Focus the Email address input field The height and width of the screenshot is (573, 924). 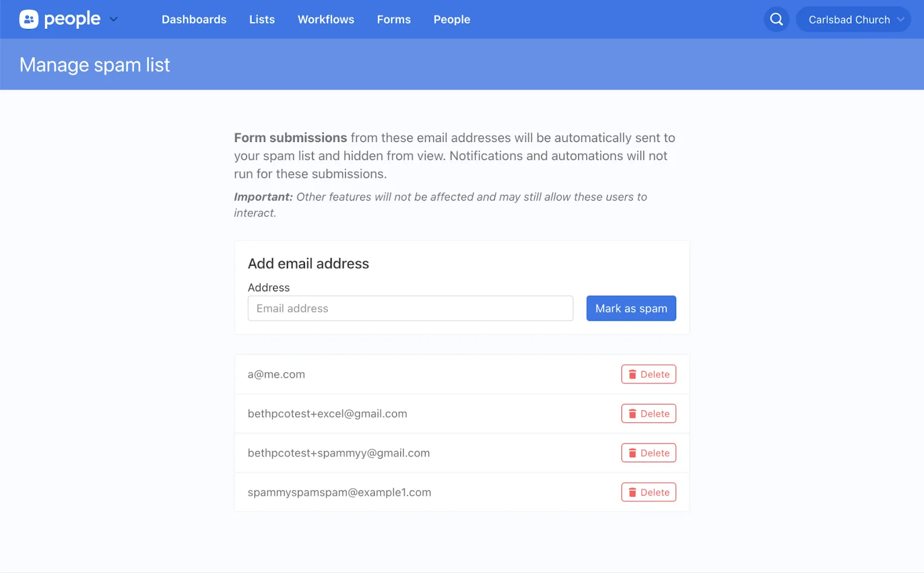[x=410, y=308]
